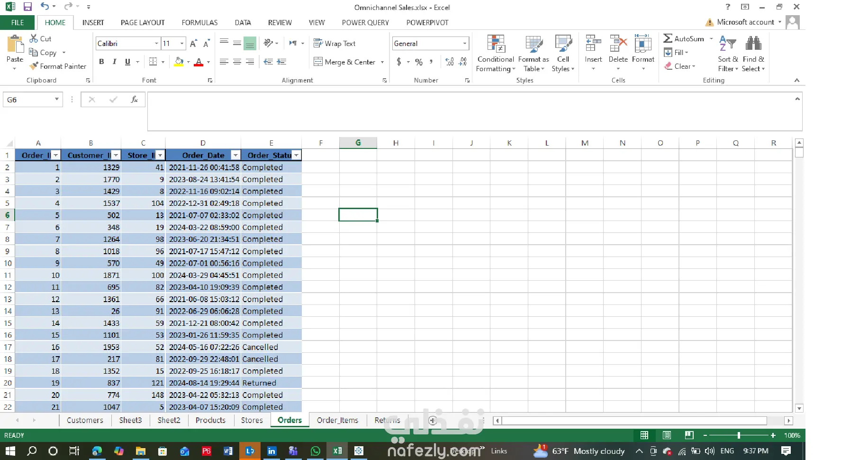
Task: Increase decimal places
Action: coord(450,62)
